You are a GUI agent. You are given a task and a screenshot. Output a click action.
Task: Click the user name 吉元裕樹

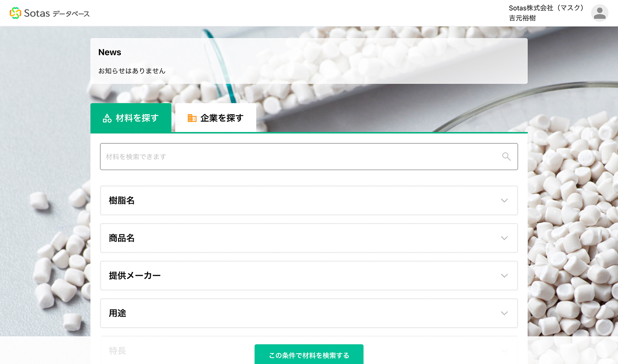point(522,18)
